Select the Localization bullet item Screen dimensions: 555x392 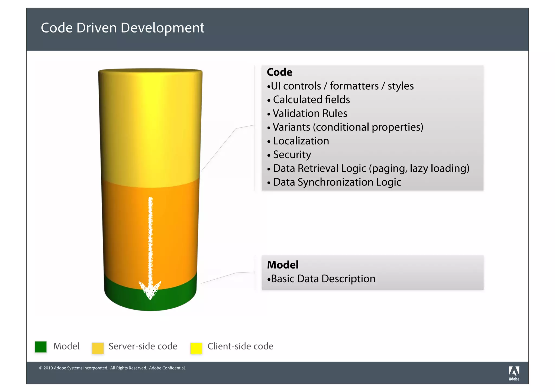pos(301,141)
